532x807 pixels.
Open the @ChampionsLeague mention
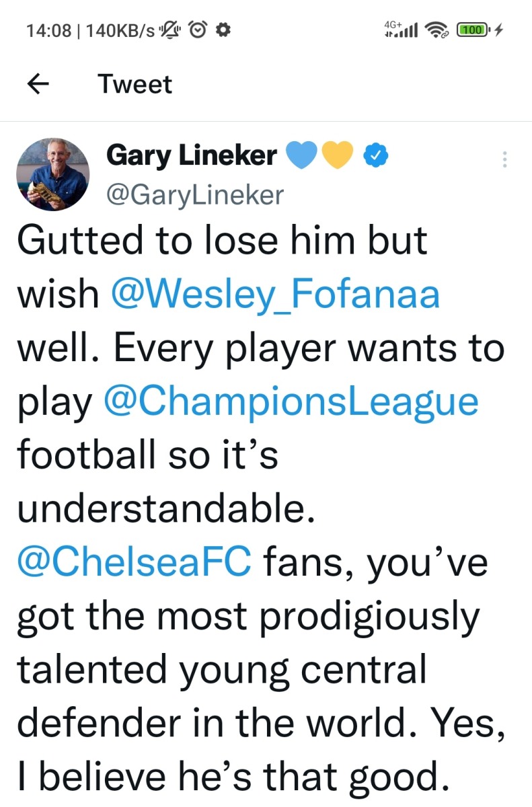coord(291,401)
